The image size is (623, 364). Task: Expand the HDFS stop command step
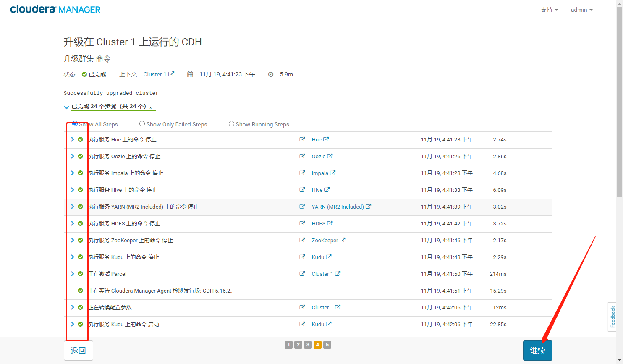[73, 223]
